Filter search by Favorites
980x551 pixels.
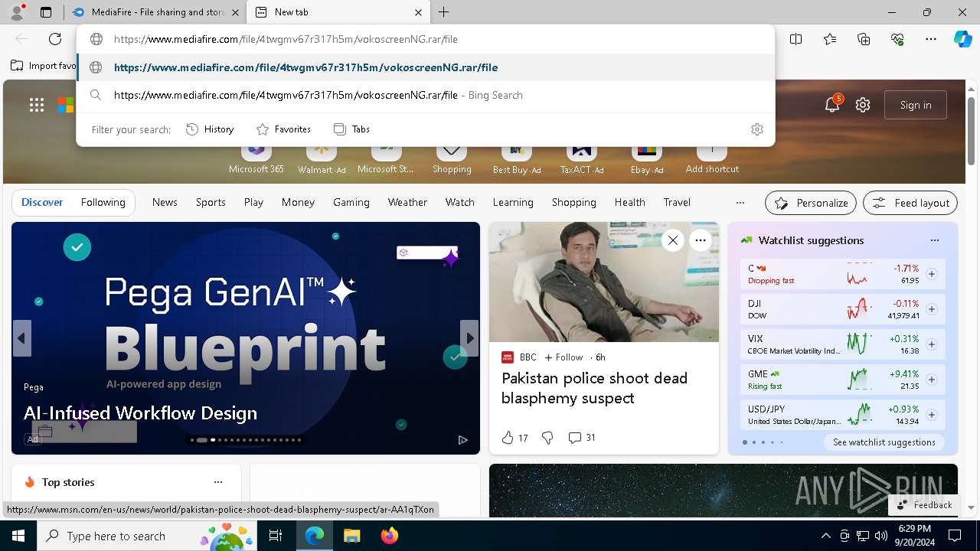pyautogui.click(x=283, y=129)
